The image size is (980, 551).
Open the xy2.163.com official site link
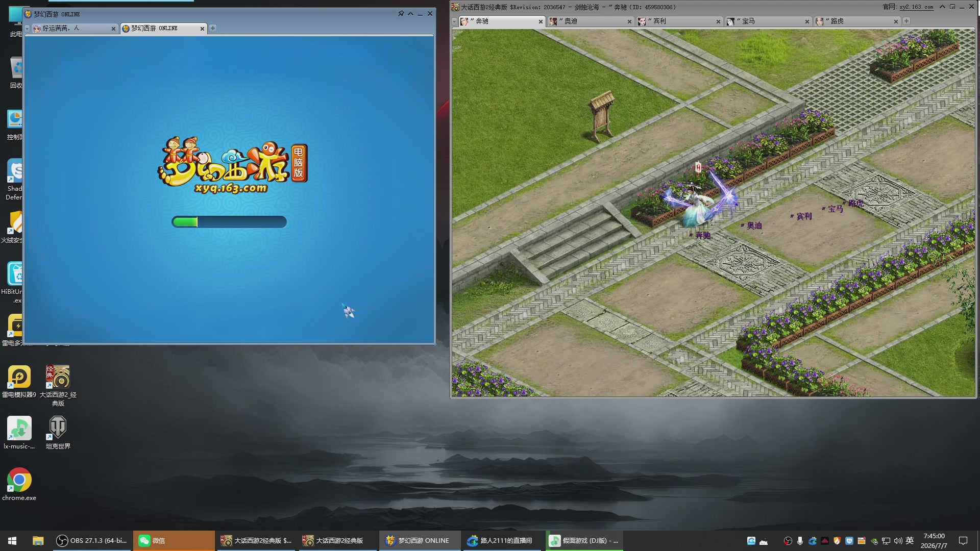916,7
